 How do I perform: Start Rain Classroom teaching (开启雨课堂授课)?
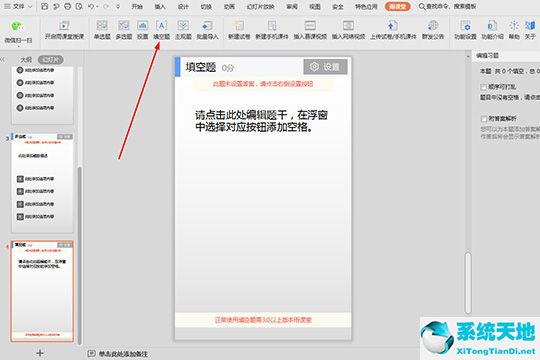point(64,30)
